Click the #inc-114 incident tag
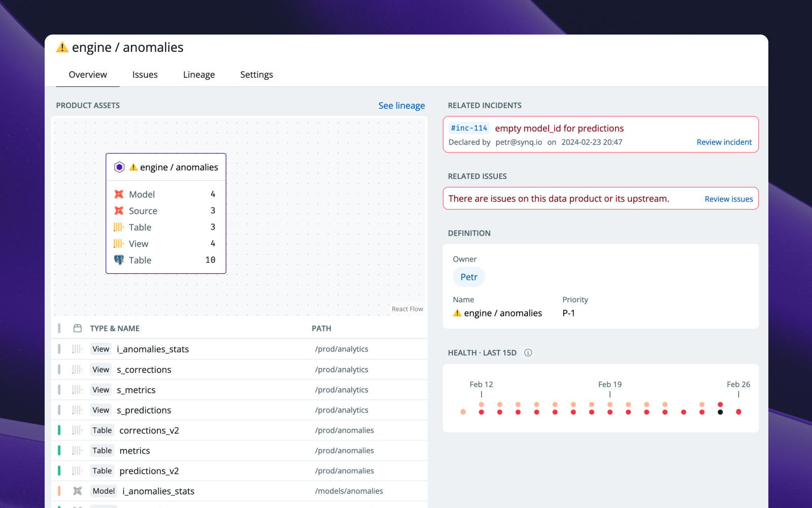 469,128
